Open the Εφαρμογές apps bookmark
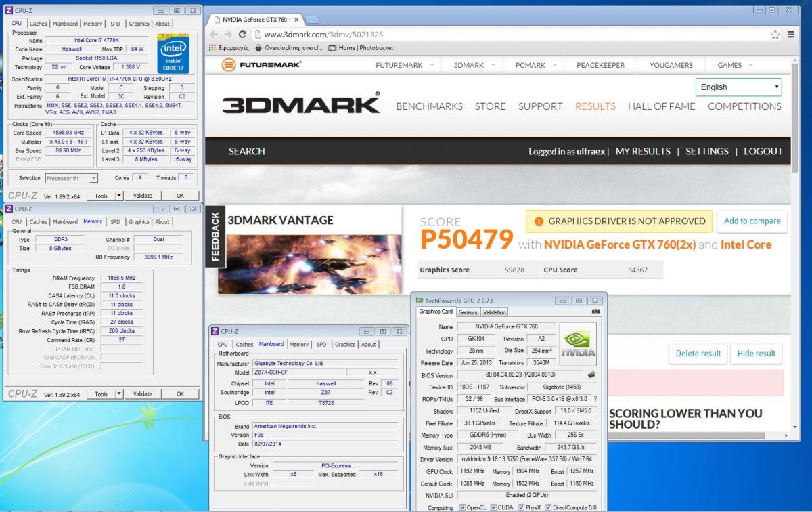This screenshot has width=812, height=512. [230, 48]
